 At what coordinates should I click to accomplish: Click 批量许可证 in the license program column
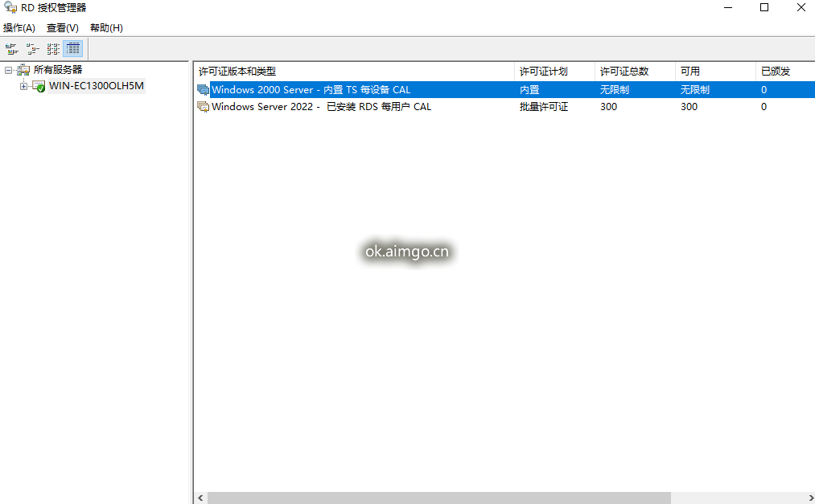tap(544, 107)
